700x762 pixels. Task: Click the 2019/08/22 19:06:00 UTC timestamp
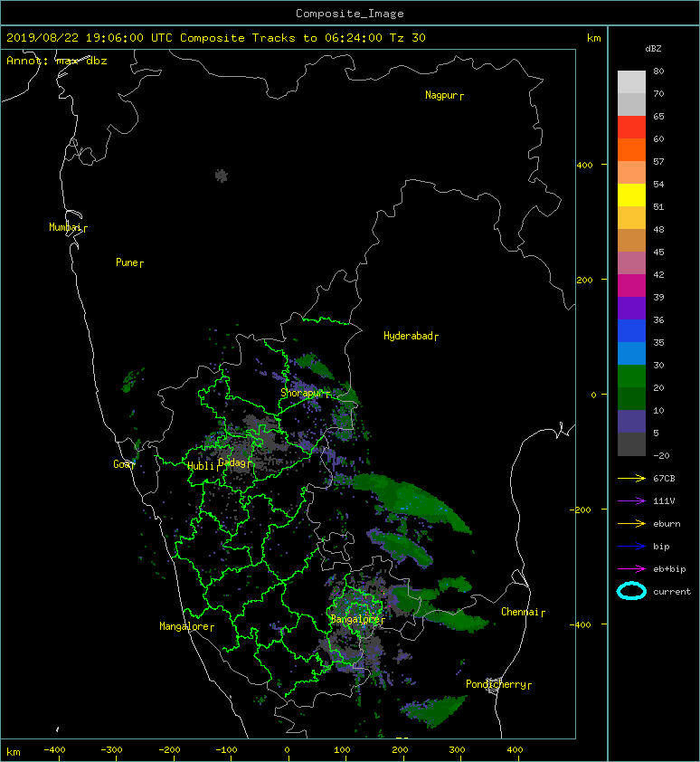click(89, 38)
